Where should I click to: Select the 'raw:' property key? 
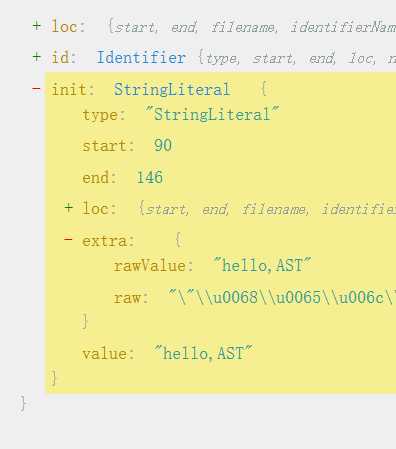pyautogui.click(x=131, y=298)
